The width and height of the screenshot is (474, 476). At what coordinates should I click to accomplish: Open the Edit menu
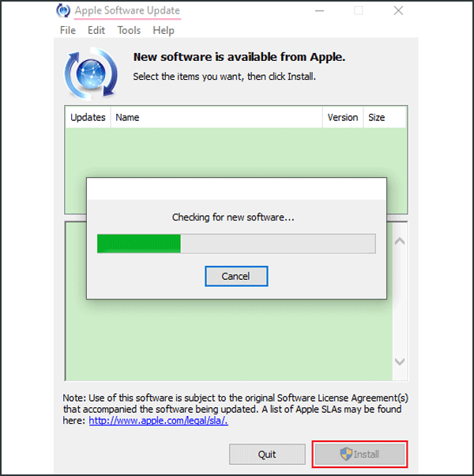[x=96, y=30]
